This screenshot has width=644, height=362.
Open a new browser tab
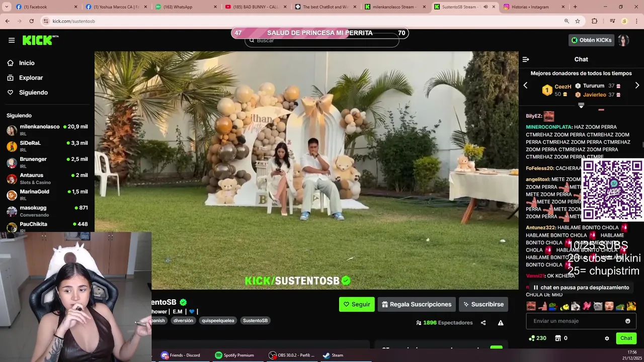575,7
